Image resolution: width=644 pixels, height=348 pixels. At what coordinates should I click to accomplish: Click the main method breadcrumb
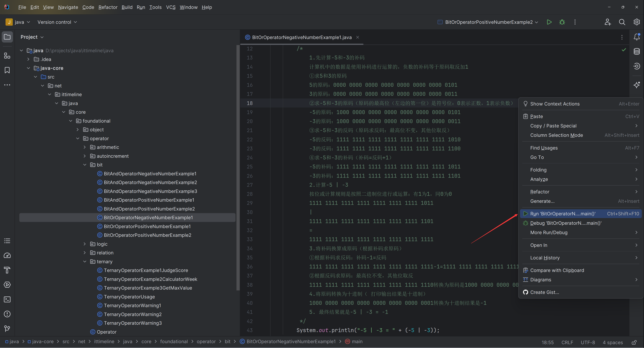(354, 341)
